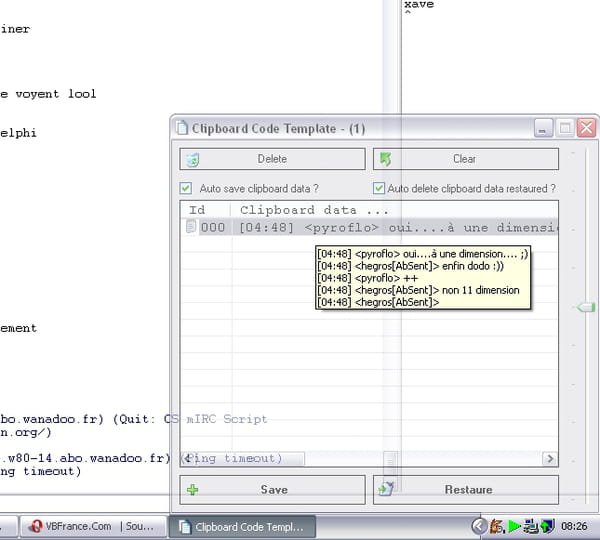Click the clipboard arrow icon on the Restaure button
The width and height of the screenshot is (600, 540).
pos(386,489)
